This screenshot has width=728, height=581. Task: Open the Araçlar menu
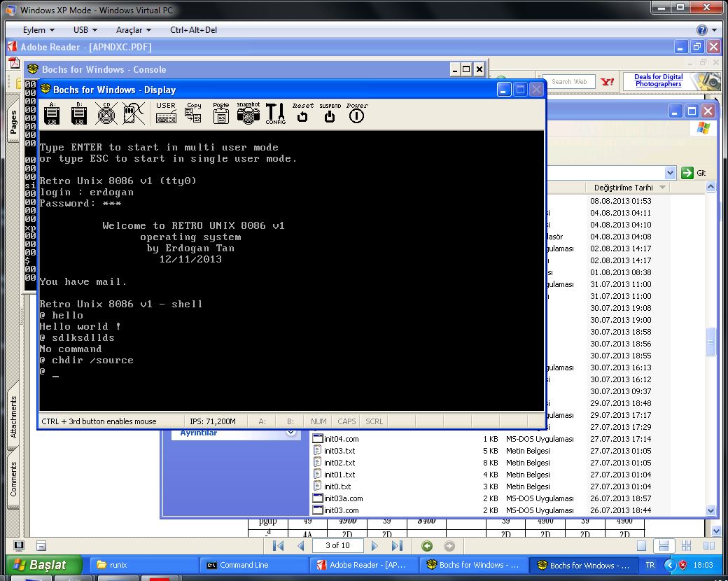(x=134, y=29)
